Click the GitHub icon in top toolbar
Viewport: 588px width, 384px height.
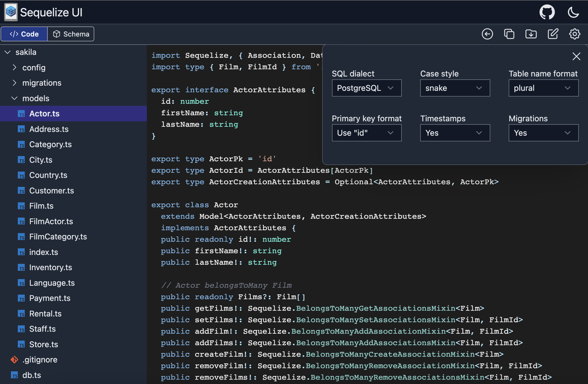click(547, 12)
